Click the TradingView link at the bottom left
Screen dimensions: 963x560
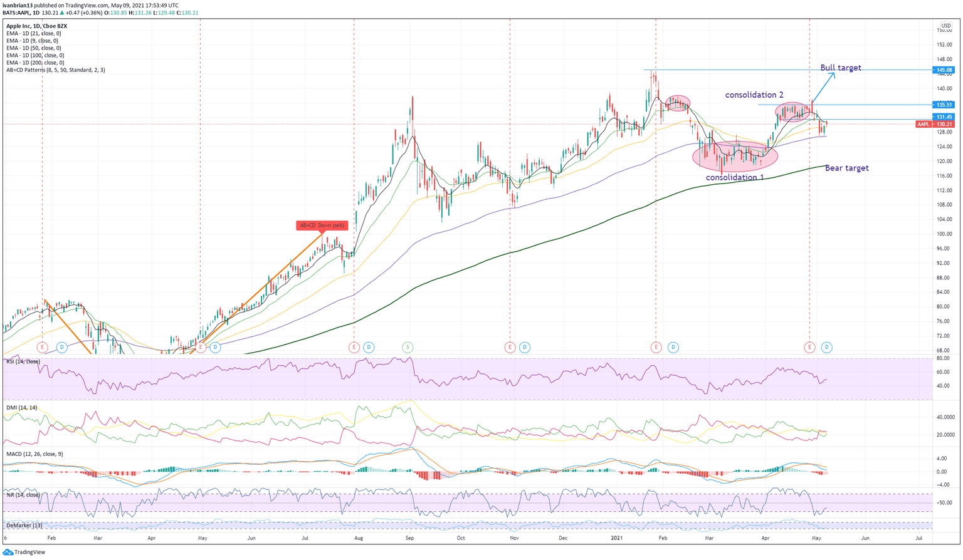coord(24,553)
